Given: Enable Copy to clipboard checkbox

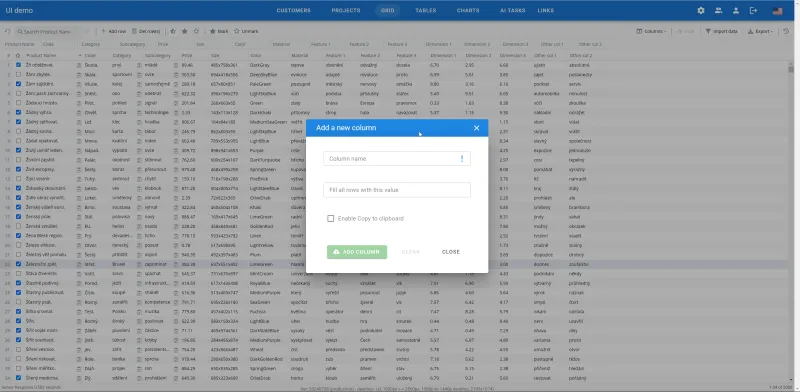Looking at the screenshot, I should 331,218.
